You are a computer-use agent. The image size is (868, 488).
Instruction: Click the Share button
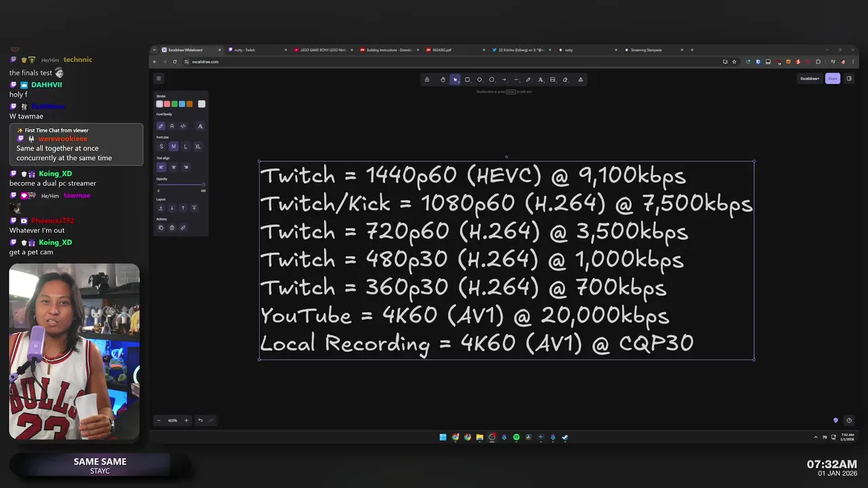point(832,79)
